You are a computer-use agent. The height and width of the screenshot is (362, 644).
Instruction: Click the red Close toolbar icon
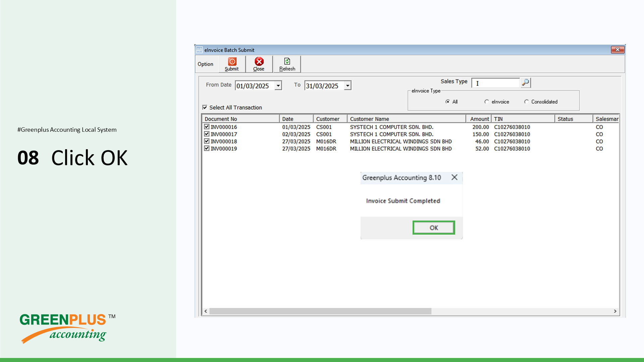pos(259,64)
